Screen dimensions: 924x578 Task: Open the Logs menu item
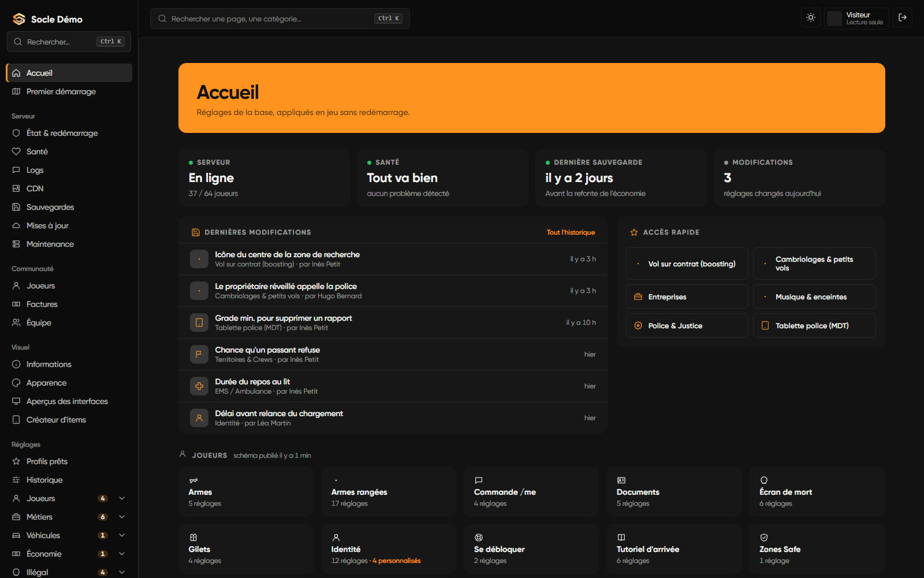pos(69,170)
